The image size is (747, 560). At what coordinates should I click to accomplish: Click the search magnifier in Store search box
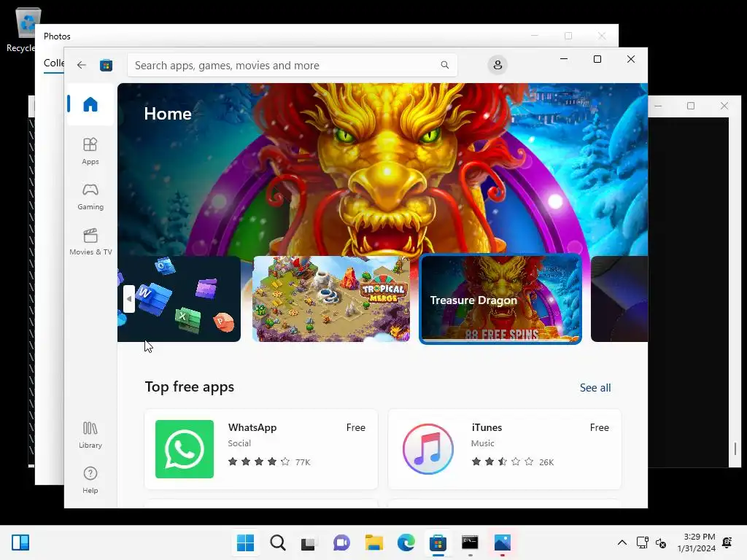444,65
